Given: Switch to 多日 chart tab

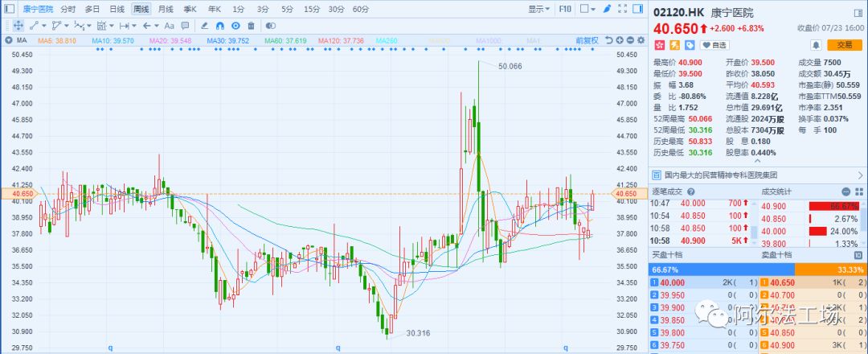Looking at the screenshot, I should coord(92,9).
